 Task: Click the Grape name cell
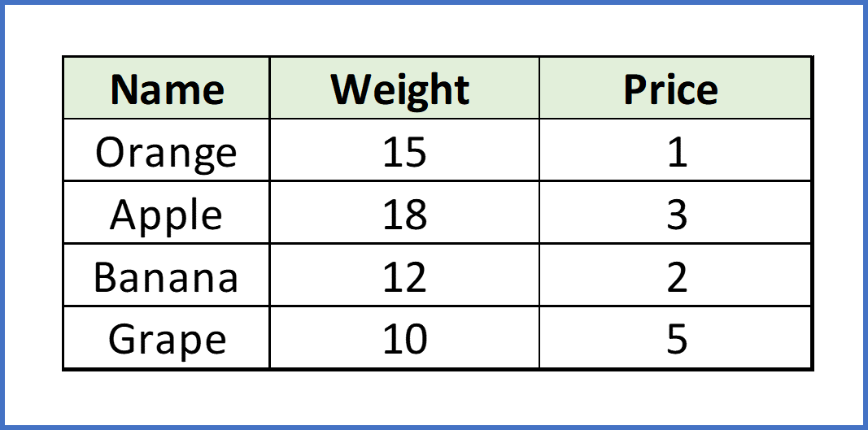pos(167,338)
